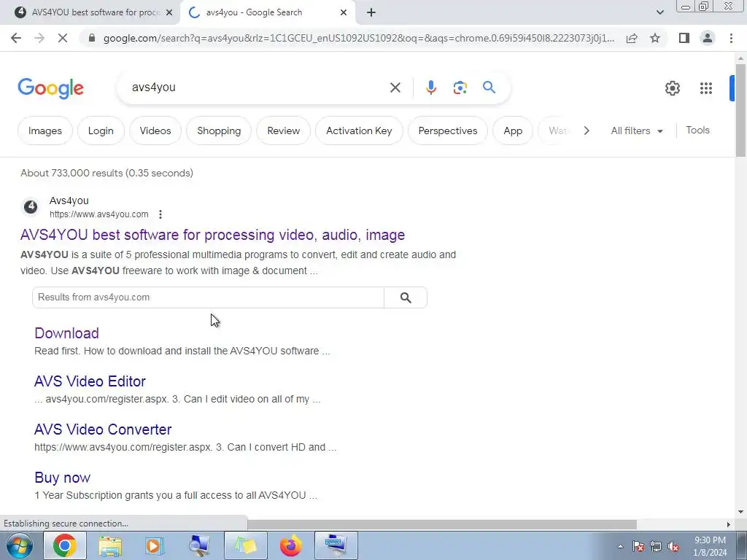Go back with the browser back arrow
Viewport: 747px width, 560px height.
pyautogui.click(x=16, y=38)
